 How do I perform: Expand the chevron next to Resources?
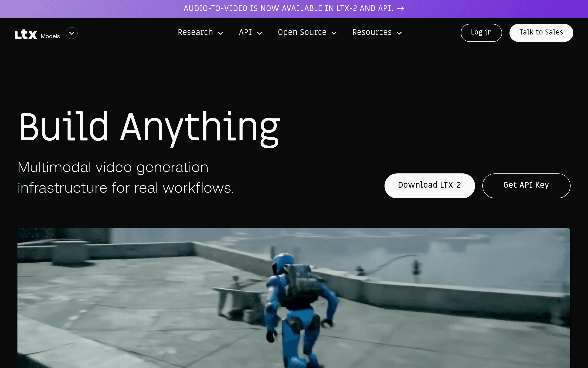pos(399,33)
